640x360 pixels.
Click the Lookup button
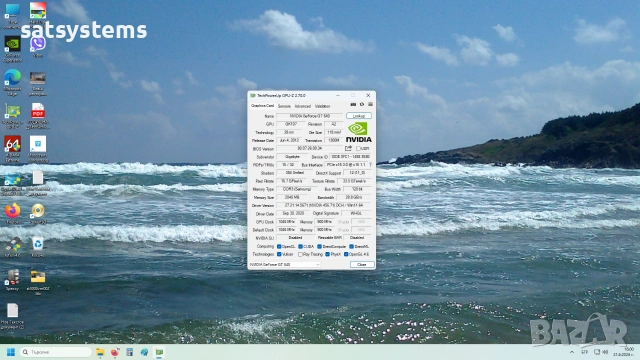(x=359, y=116)
